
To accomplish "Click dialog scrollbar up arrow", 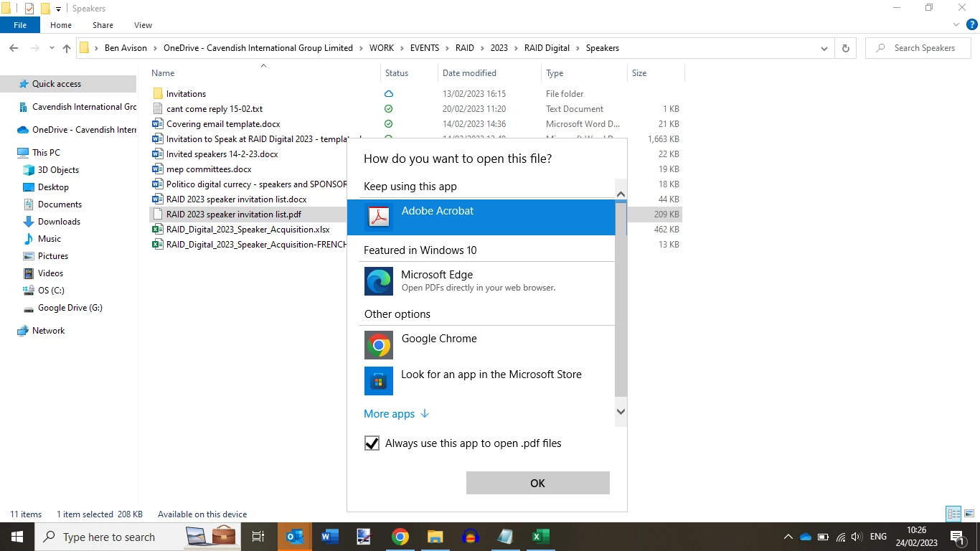I will (x=621, y=194).
